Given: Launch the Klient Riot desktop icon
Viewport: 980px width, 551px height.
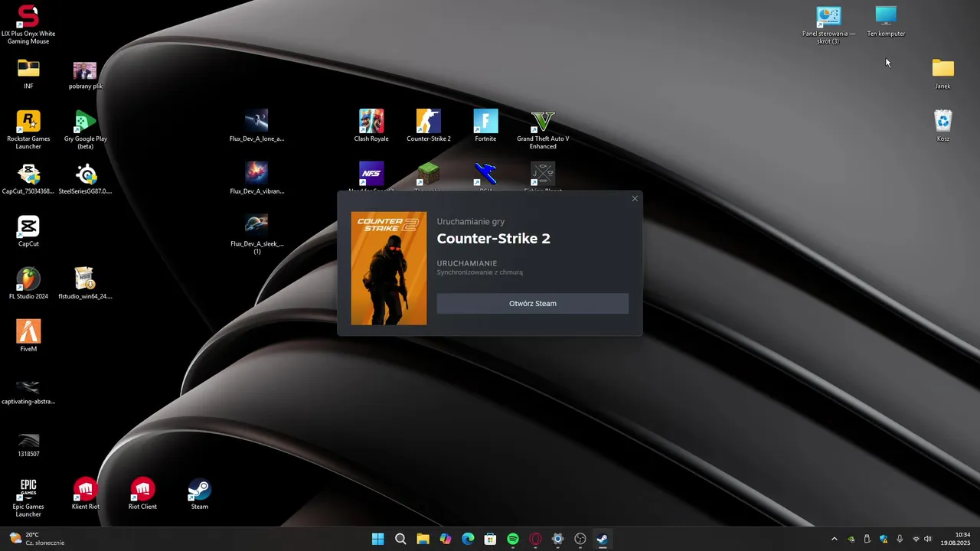Looking at the screenshot, I should point(85,493).
